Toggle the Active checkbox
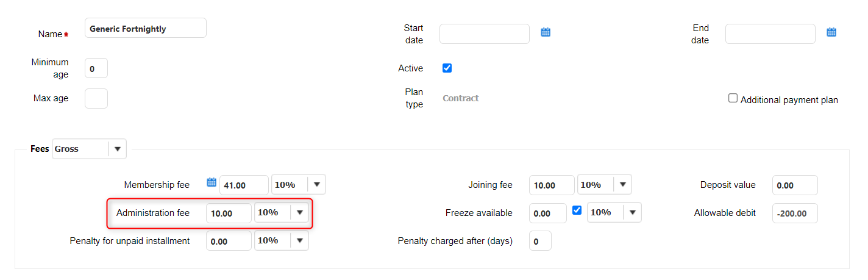Viewport: 868px width, 280px height. [x=447, y=68]
